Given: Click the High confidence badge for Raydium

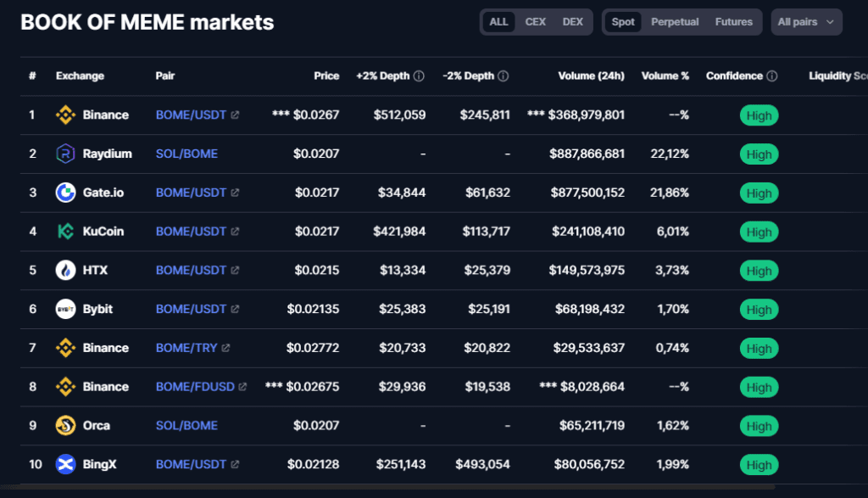Looking at the screenshot, I should (x=759, y=154).
